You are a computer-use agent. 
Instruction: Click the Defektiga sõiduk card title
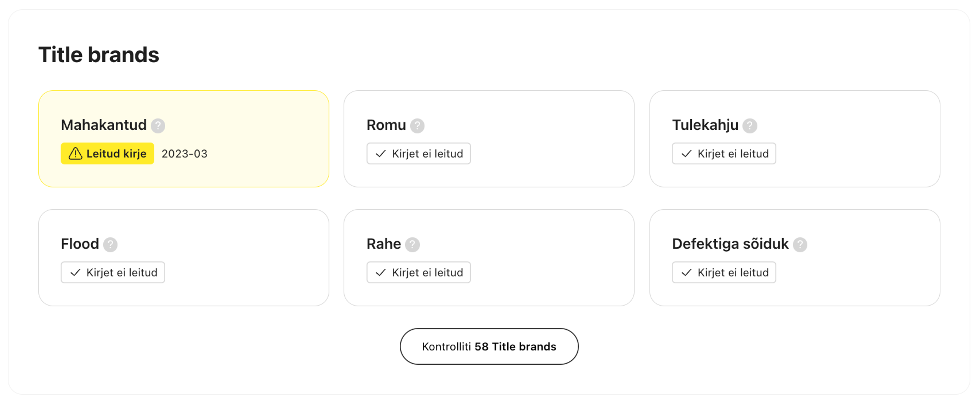(x=730, y=244)
